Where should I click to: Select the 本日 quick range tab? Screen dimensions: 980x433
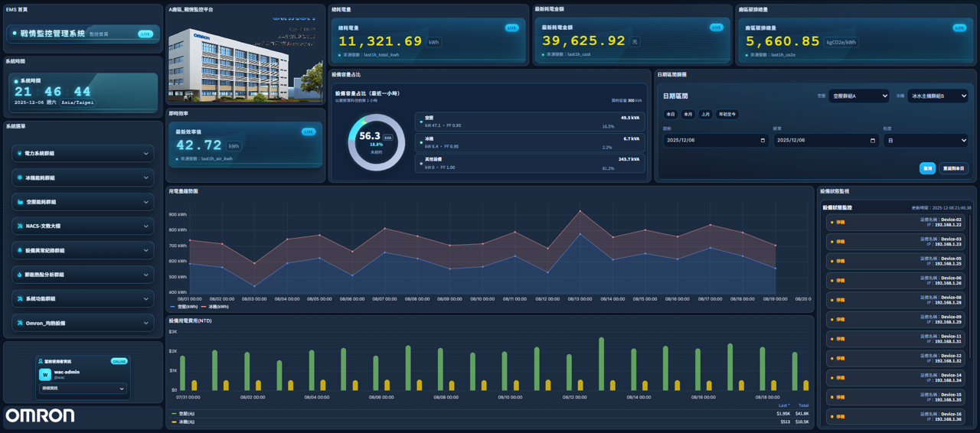coord(670,114)
